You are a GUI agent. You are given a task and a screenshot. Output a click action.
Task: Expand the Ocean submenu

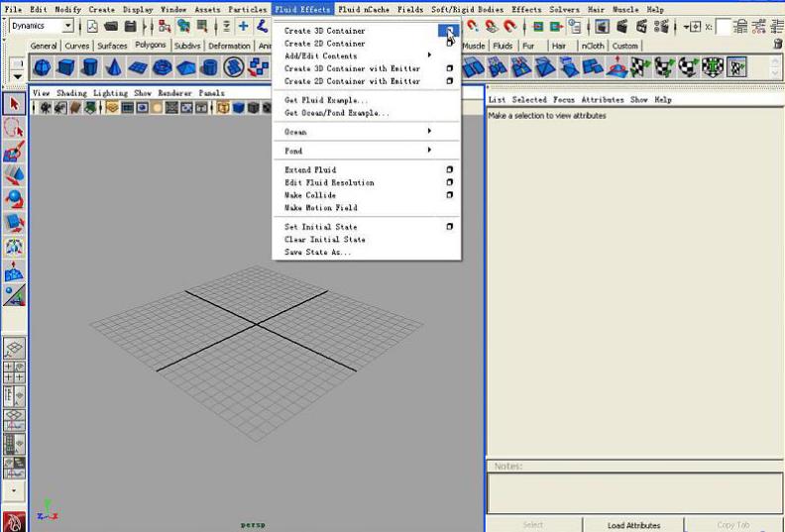point(429,131)
